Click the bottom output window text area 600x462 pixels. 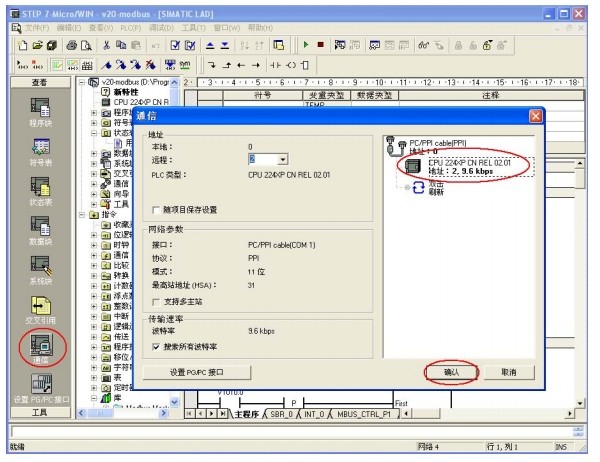coord(291,432)
